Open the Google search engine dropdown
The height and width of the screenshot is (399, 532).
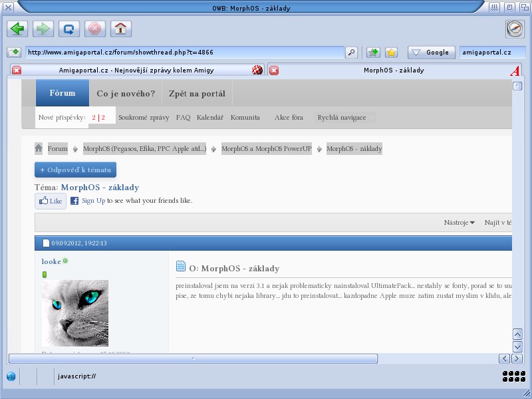coord(431,53)
